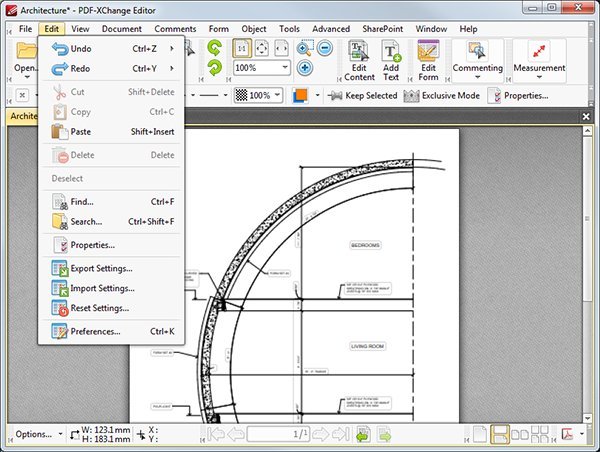
Task: Expand the Commenting dropdown
Action: coord(477,77)
